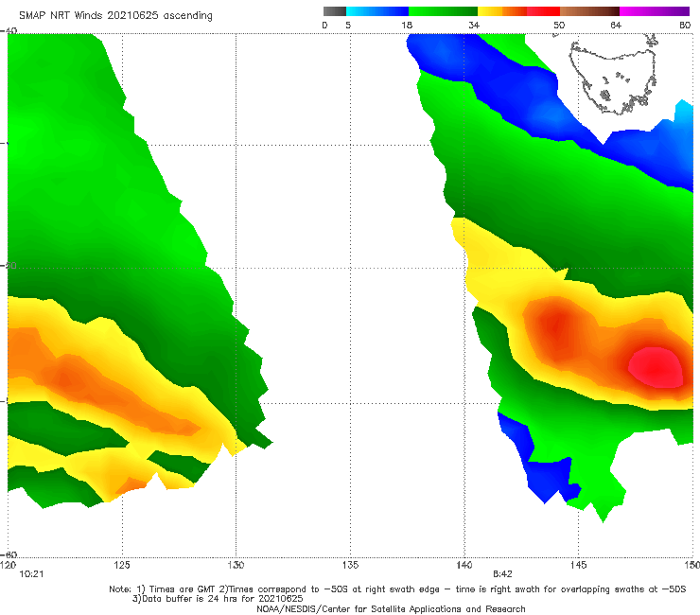Click the note line about GMT times
The height and width of the screenshot is (615, 700).
(397, 589)
